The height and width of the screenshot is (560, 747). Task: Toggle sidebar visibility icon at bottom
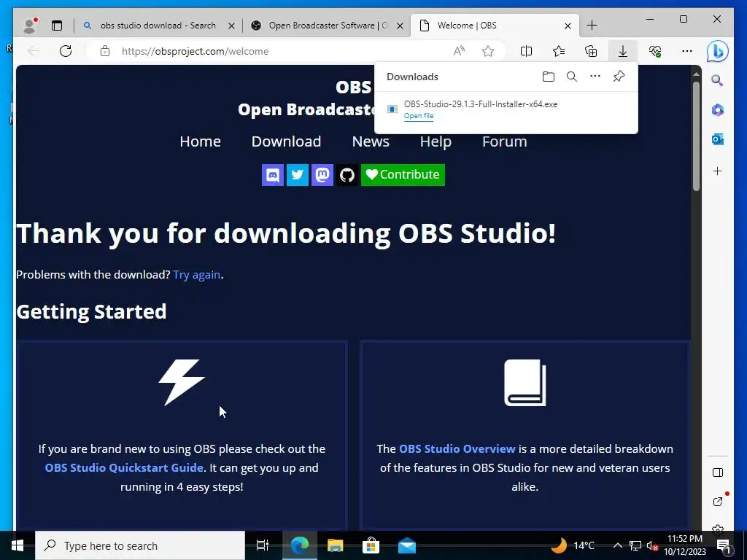[718, 472]
